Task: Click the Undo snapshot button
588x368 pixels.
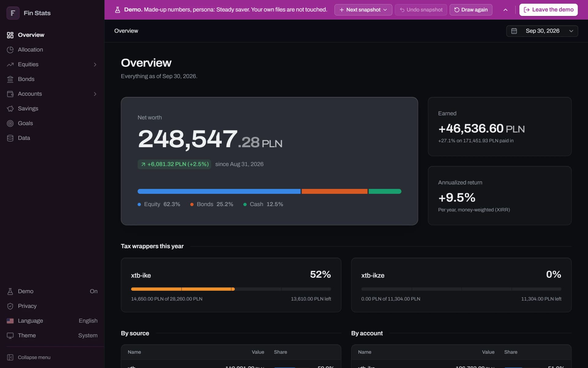Action: pos(421,10)
